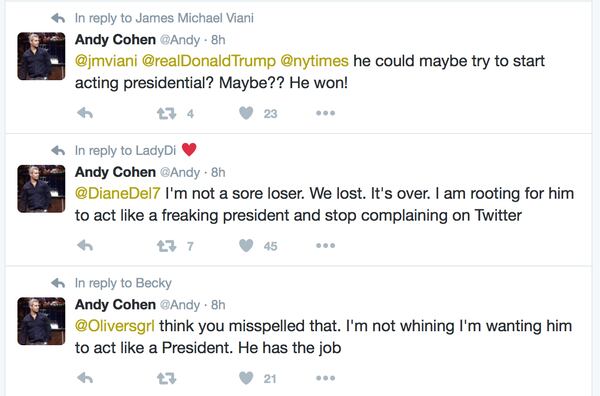
Task: Open more options on first tweet
Action: 326,113
